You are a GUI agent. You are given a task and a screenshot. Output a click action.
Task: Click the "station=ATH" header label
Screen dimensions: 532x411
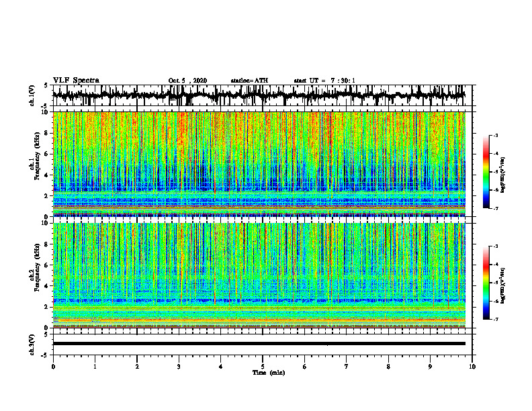click(249, 81)
